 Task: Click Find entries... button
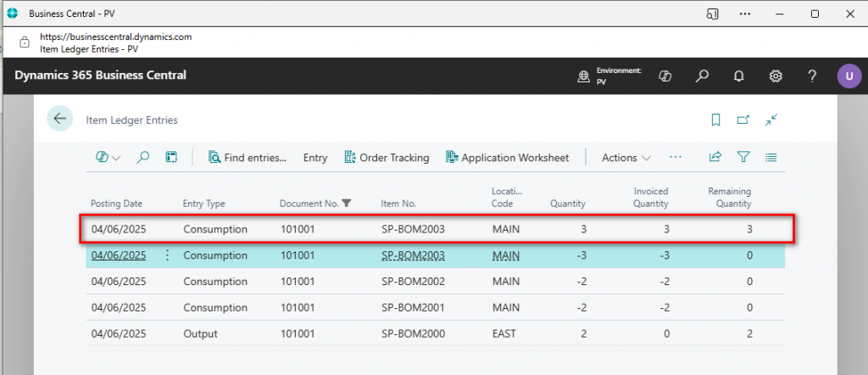click(x=247, y=157)
